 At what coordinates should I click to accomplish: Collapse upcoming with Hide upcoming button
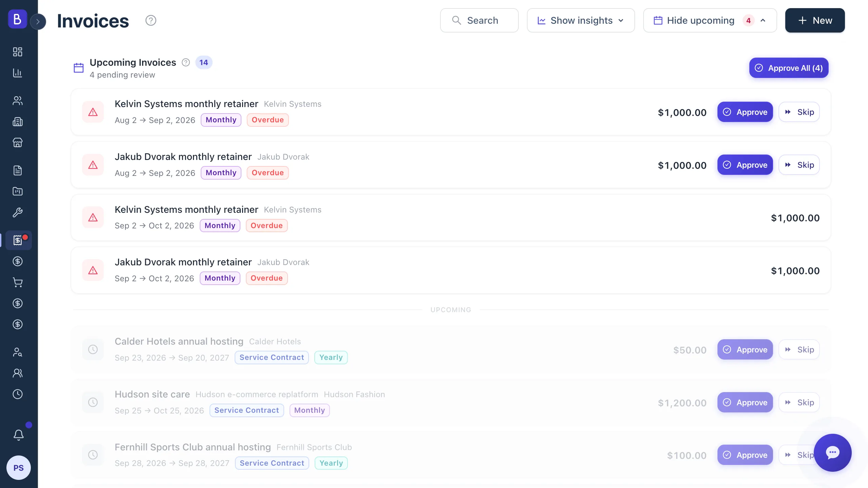710,20
